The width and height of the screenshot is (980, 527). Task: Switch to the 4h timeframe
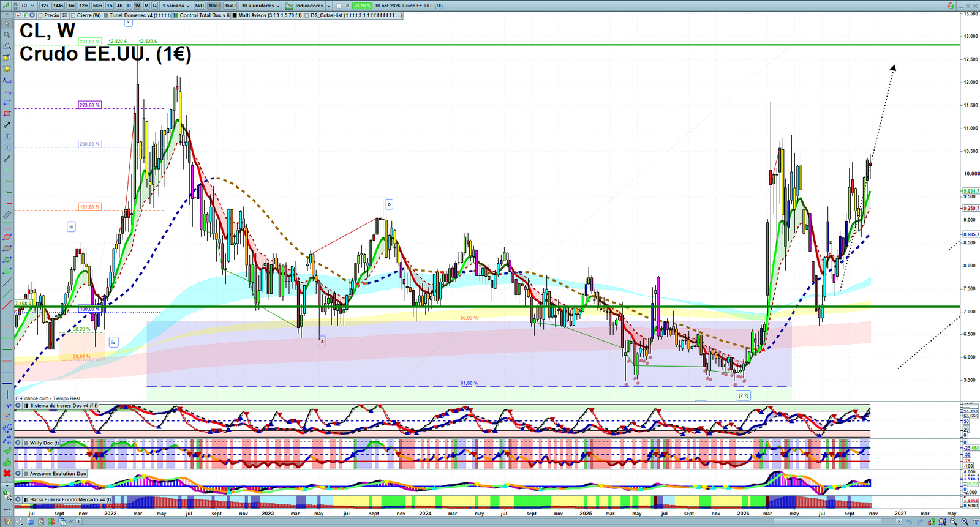pyautogui.click(x=120, y=6)
